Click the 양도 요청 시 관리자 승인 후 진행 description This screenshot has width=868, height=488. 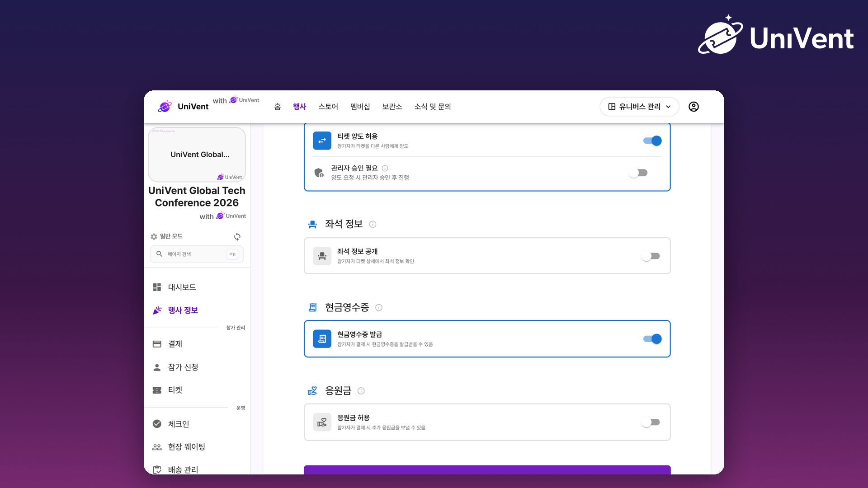click(x=370, y=178)
